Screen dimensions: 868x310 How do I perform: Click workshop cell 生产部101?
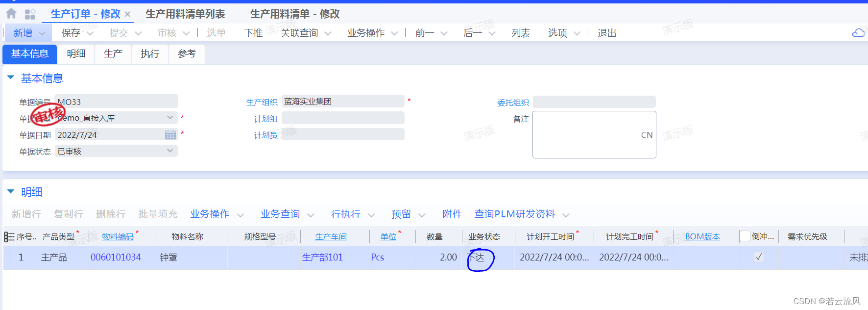pyautogui.click(x=322, y=258)
